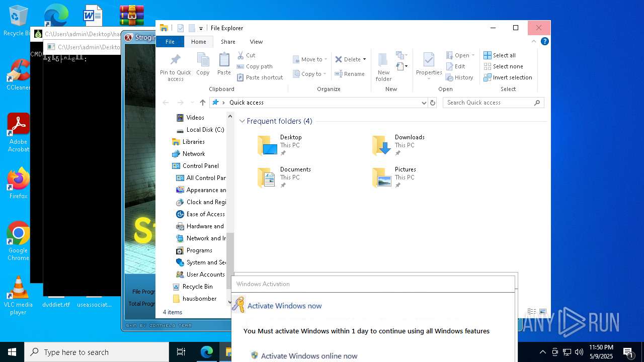Open Recent locations dropdown arrow
The height and width of the screenshot is (362, 644).
coord(192,103)
